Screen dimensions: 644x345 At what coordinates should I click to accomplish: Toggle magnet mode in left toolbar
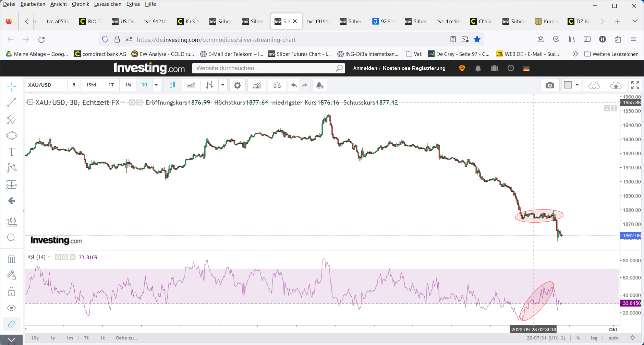11,259
